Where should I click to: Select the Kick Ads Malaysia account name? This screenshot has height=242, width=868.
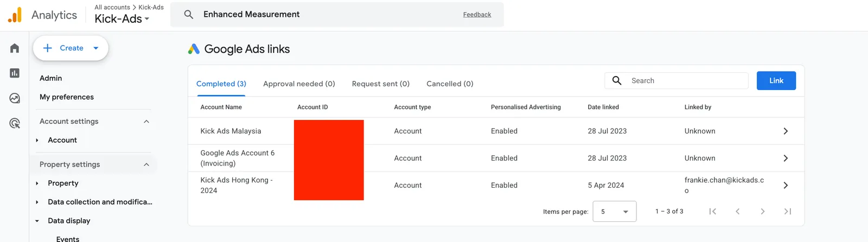231,131
